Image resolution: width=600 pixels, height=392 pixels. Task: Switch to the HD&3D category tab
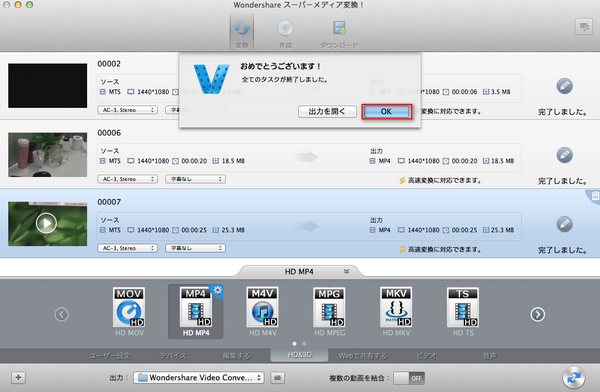300,355
